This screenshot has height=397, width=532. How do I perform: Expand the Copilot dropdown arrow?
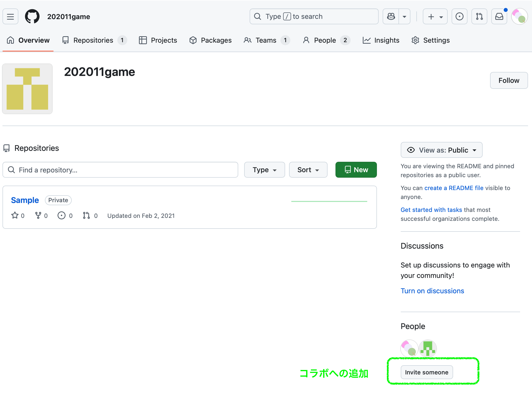pyautogui.click(x=404, y=17)
